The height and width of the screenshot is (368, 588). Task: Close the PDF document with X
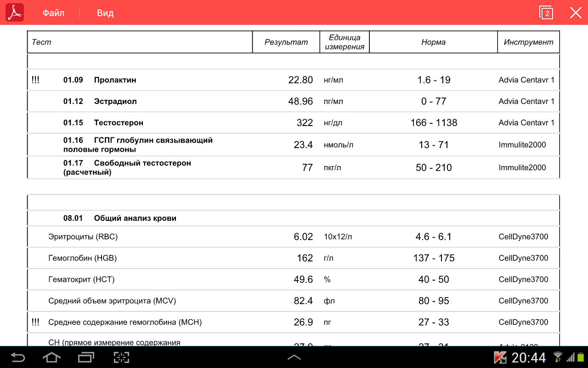[x=576, y=13]
